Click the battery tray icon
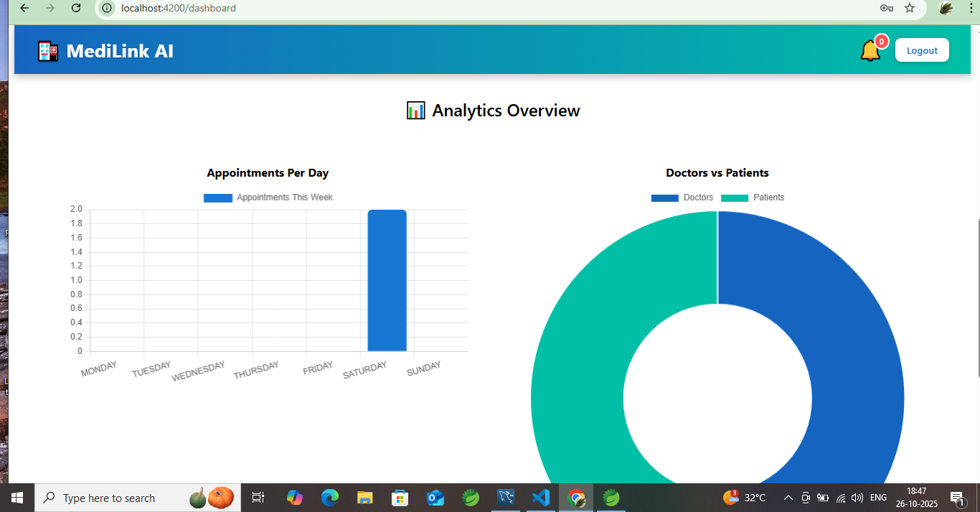 click(823, 498)
